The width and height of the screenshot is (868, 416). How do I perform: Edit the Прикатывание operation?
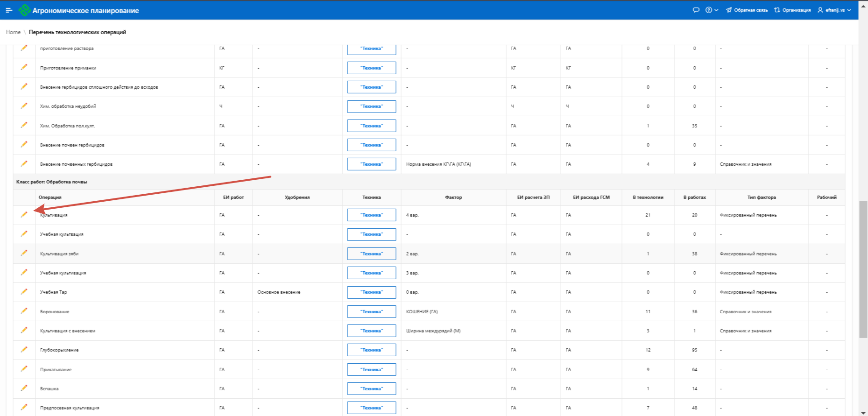pyautogui.click(x=24, y=369)
